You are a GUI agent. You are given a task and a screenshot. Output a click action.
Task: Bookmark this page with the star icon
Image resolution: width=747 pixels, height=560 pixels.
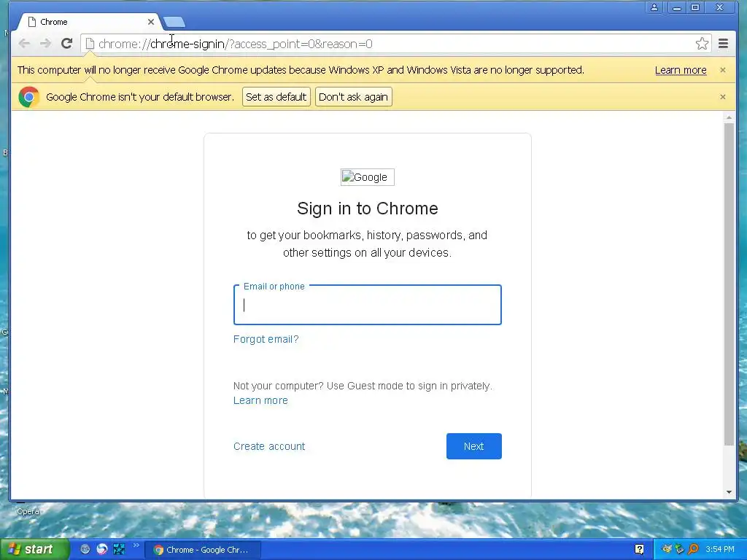701,44
